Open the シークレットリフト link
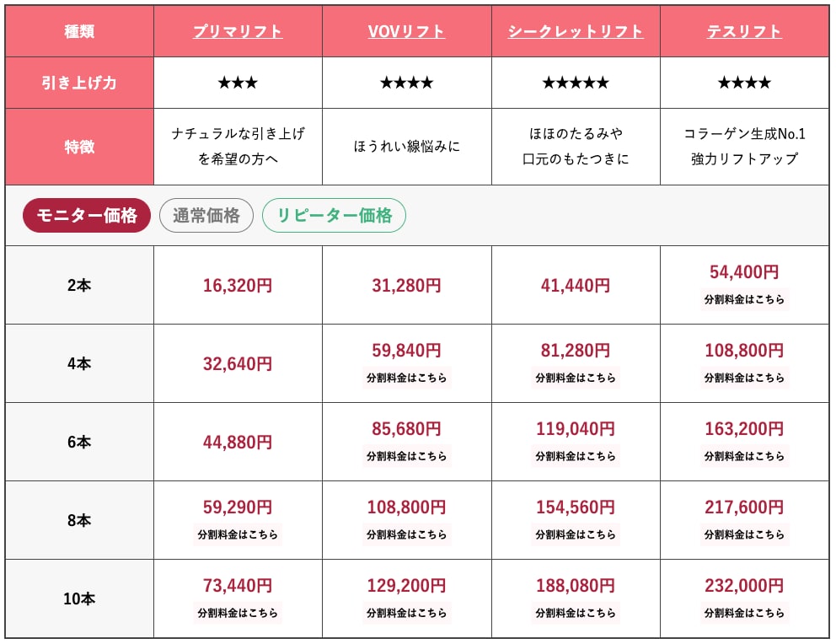Image resolution: width=836 pixels, height=644 pixels. 576,32
